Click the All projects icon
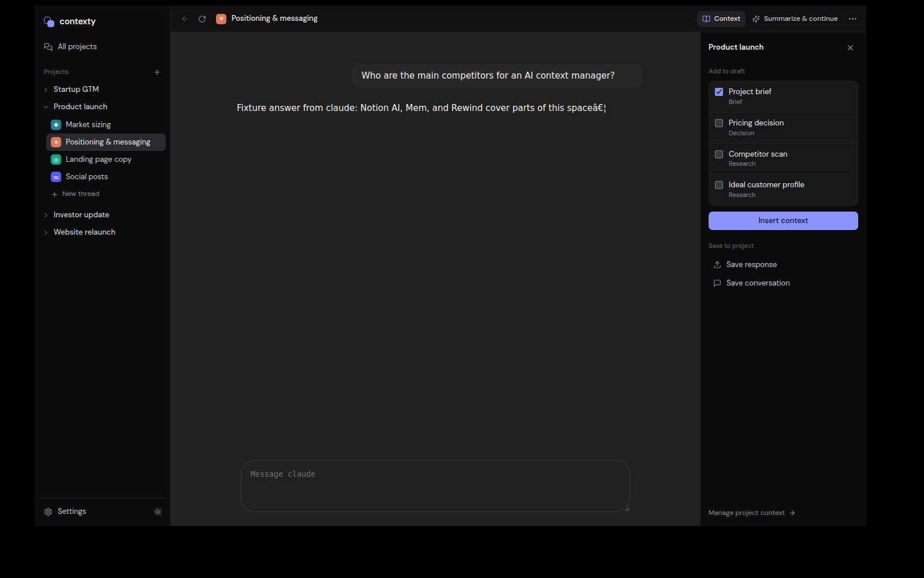This screenshot has width=924, height=578. [x=48, y=47]
